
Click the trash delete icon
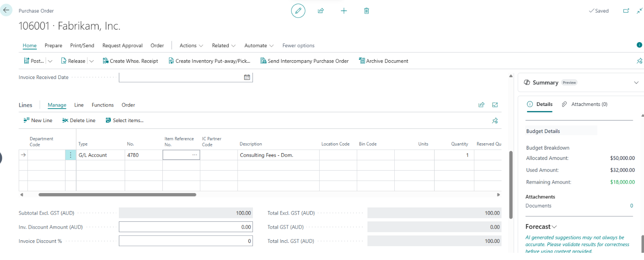point(366,11)
